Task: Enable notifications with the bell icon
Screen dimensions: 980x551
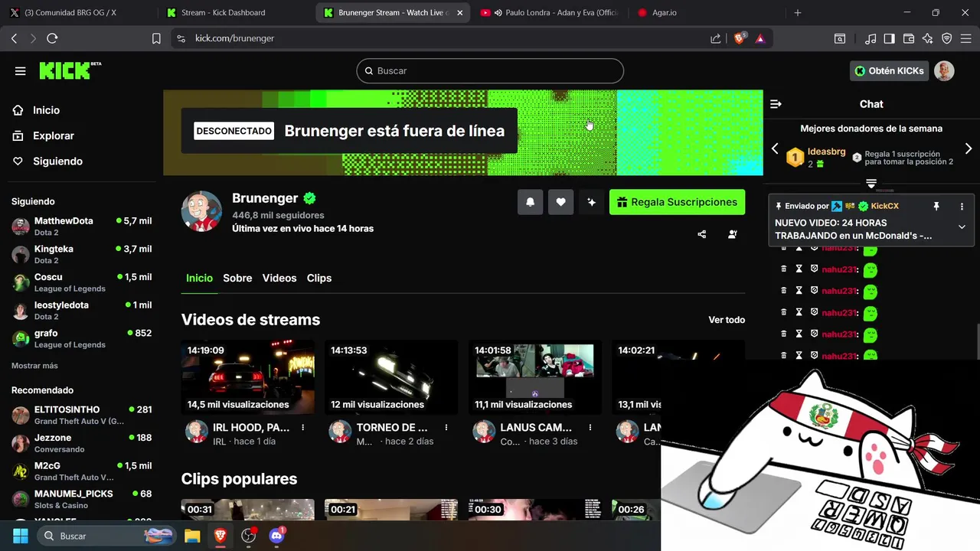Action: tap(530, 202)
